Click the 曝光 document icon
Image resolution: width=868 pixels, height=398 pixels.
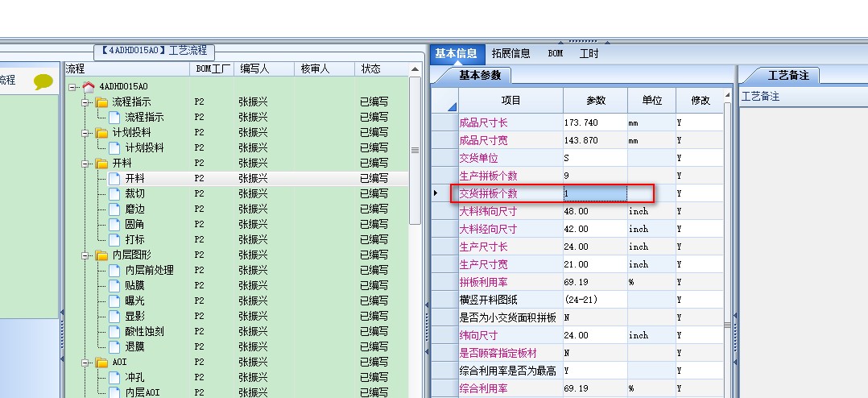(x=114, y=301)
